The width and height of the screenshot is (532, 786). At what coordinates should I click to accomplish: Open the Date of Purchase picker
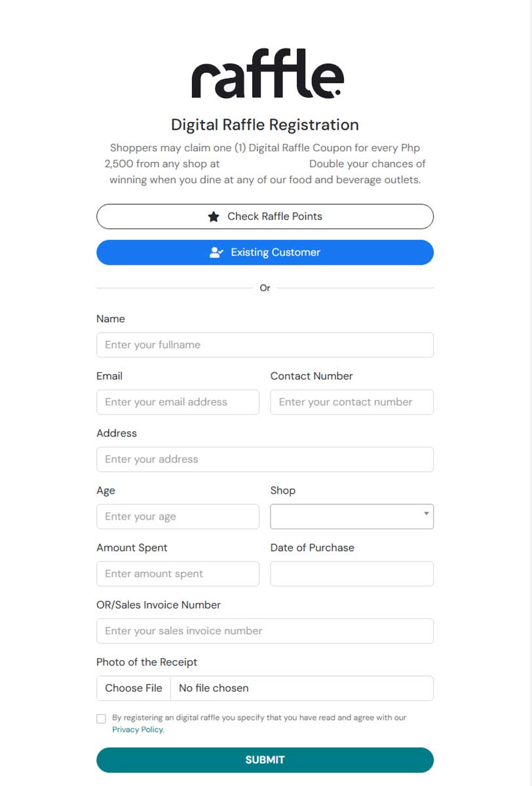click(x=352, y=574)
